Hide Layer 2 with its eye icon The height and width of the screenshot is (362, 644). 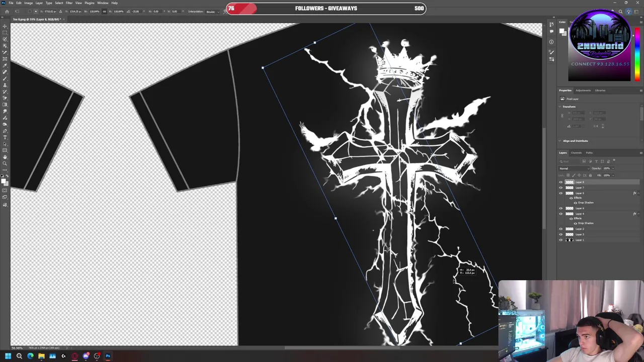click(x=561, y=229)
